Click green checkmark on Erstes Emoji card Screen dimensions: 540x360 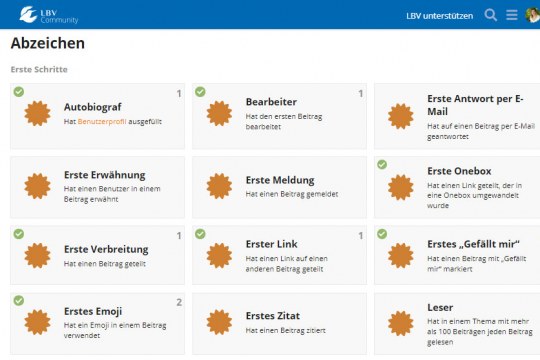click(x=19, y=300)
